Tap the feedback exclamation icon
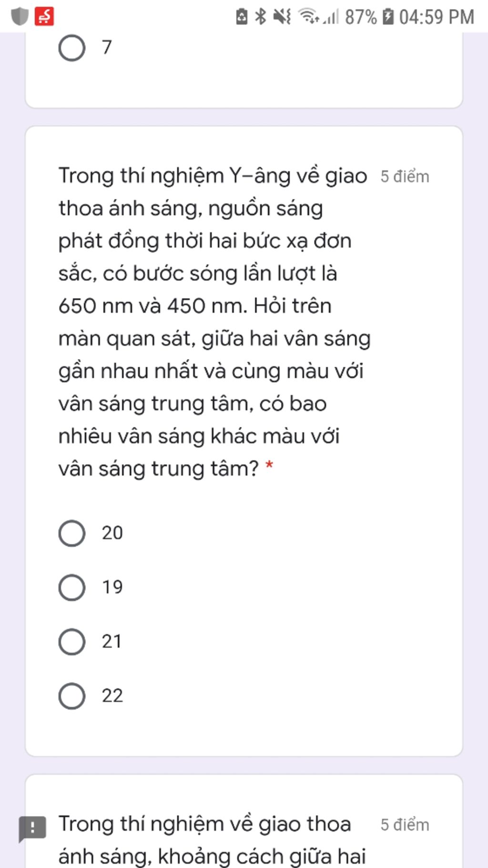Viewport: 488px width, 868px height. pyautogui.click(x=32, y=828)
